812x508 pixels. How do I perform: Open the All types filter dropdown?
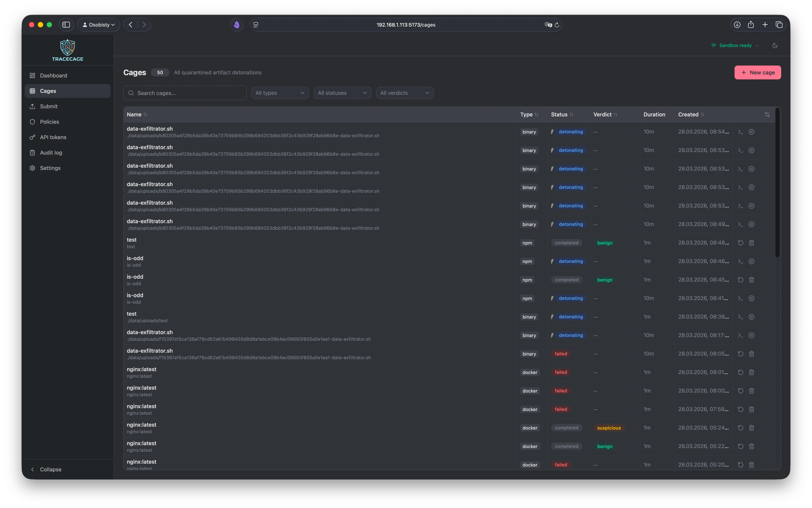[280, 93]
